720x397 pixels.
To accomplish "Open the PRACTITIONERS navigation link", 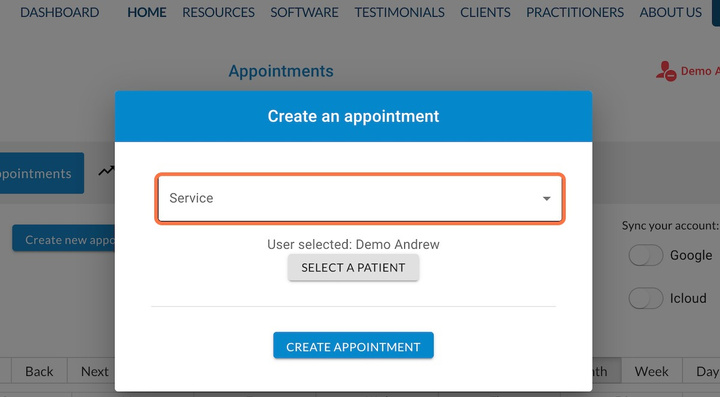I will click(x=575, y=12).
